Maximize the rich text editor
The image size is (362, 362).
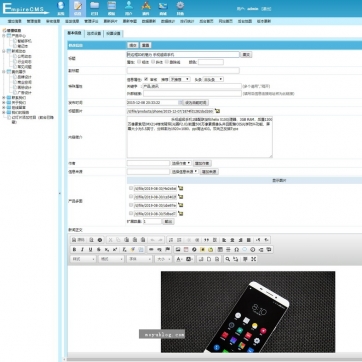(253, 259)
